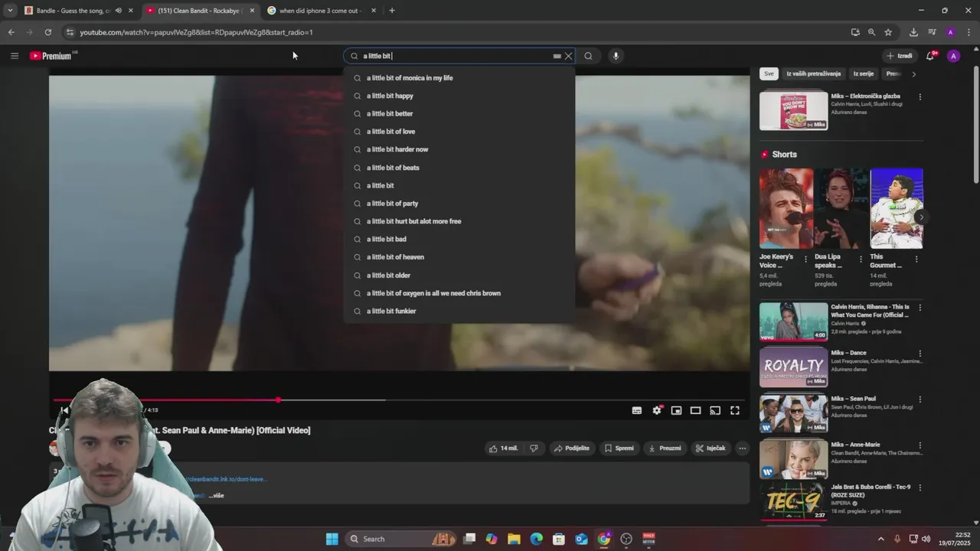Select the Sve filter chip
The width and height of the screenshot is (980, 551).
tap(769, 73)
